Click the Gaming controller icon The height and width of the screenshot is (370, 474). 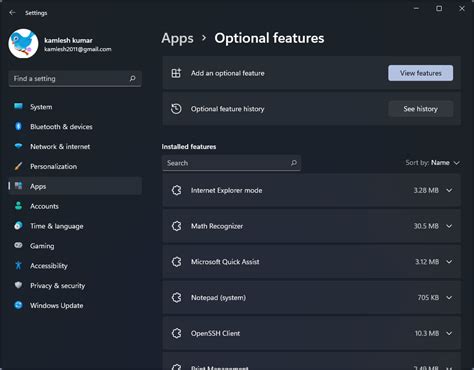pyautogui.click(x=18, y=245)
